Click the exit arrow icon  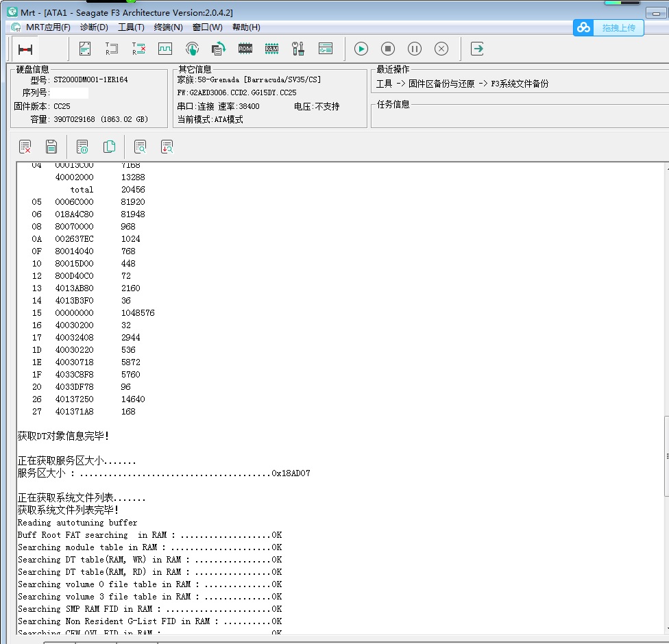[477, 49]
